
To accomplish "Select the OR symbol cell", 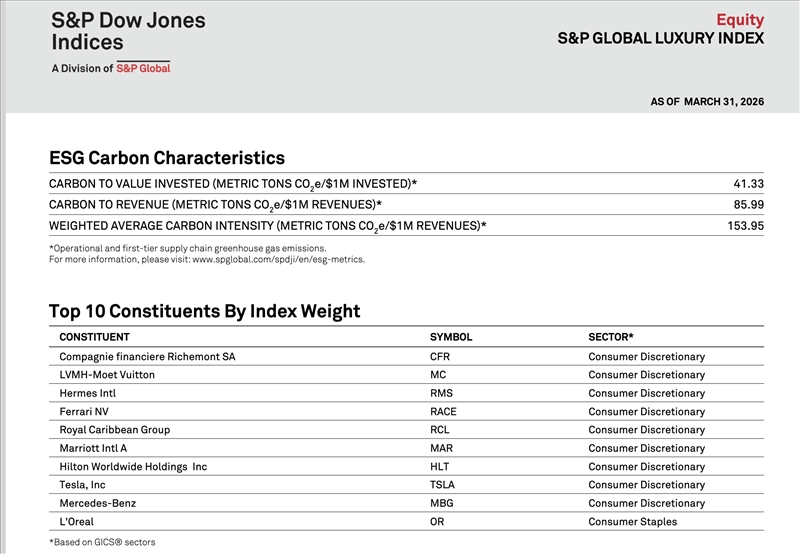I will point(437,522).
